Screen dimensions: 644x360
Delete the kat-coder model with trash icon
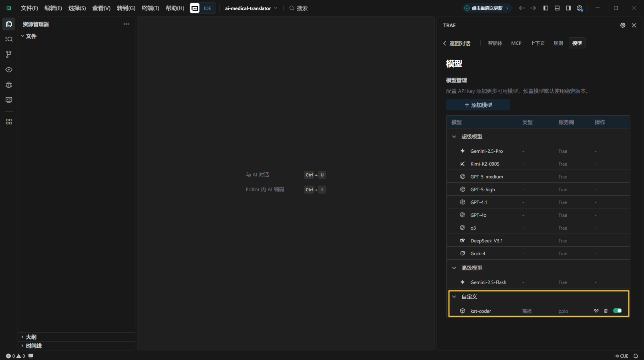tap(606, 311)
